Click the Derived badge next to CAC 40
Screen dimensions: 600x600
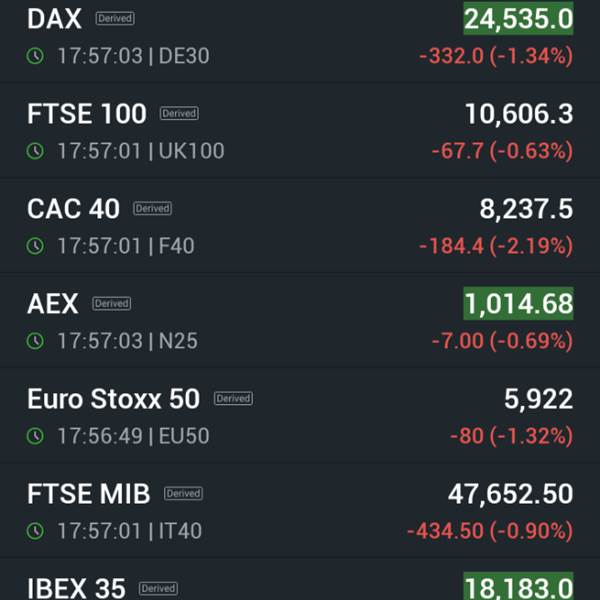[x=152, y=209]
